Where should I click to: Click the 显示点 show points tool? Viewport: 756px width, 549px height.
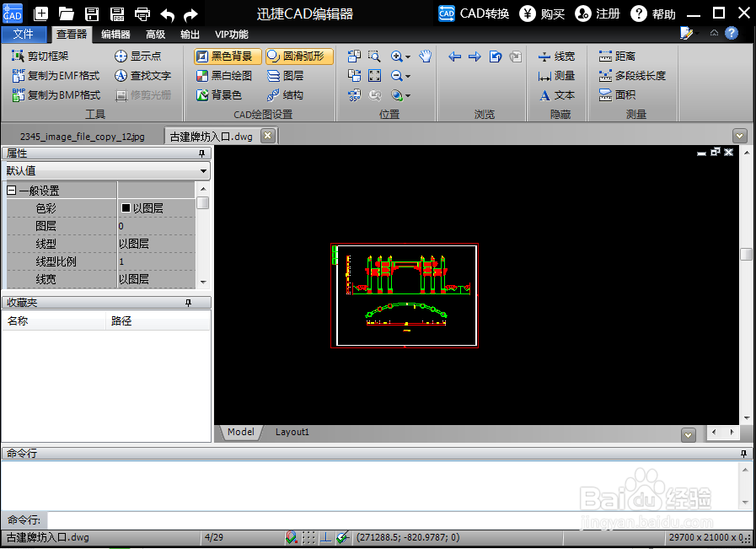click(138, 56)
